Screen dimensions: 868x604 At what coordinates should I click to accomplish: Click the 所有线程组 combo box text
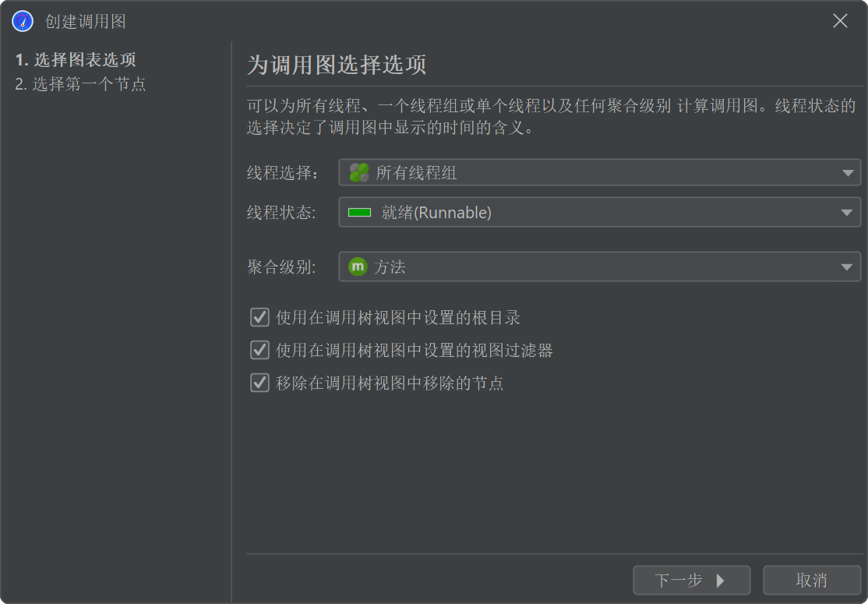pyautogui.click(x=416, y=173)
